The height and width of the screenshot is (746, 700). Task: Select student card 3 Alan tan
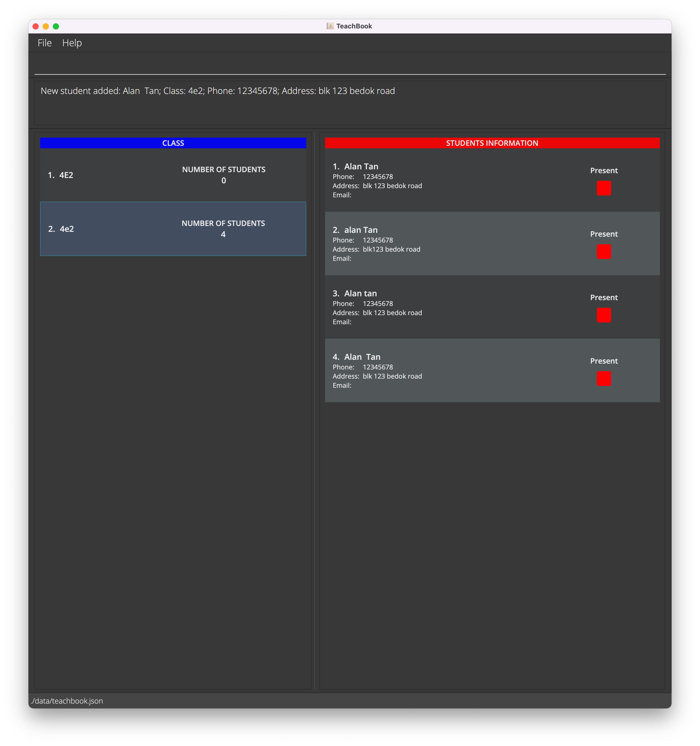tap(450, 307)
